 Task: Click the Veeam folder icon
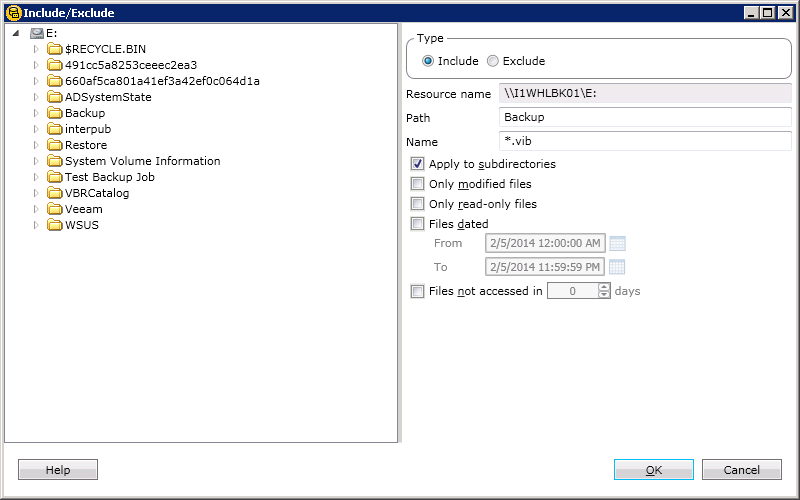click(x=54, y=209)
